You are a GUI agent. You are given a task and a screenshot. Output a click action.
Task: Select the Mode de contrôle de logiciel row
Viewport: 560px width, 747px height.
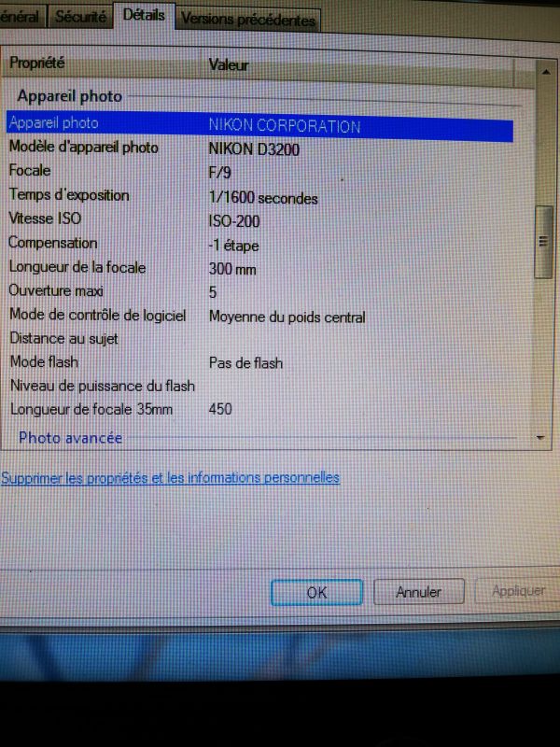259,316
